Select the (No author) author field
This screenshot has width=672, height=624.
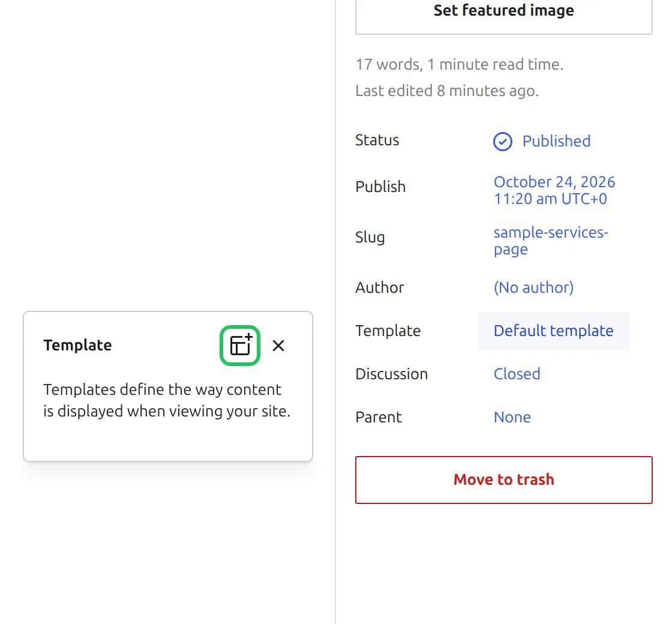tap(533, 287)
